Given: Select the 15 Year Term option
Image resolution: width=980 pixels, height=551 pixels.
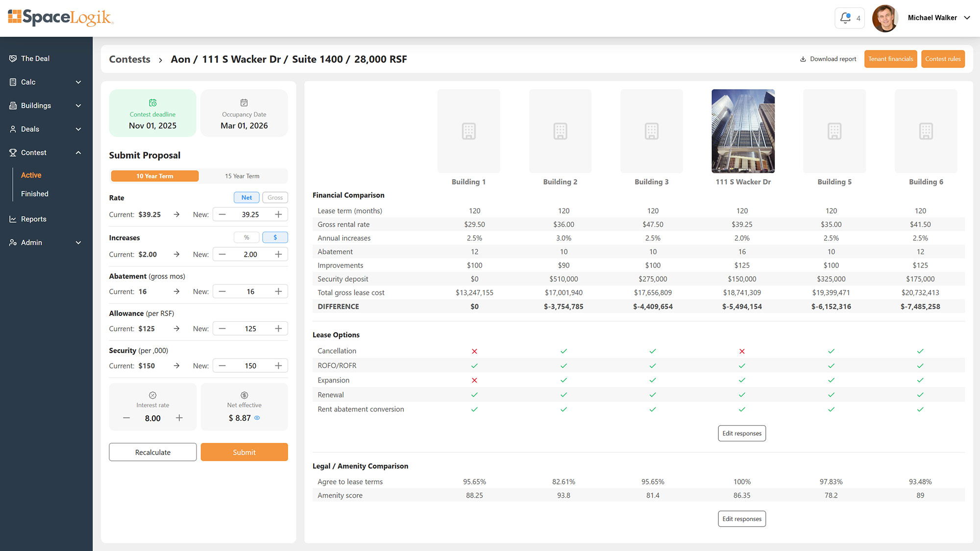Looking at the screenshot, I should click(x=242, y=176).
